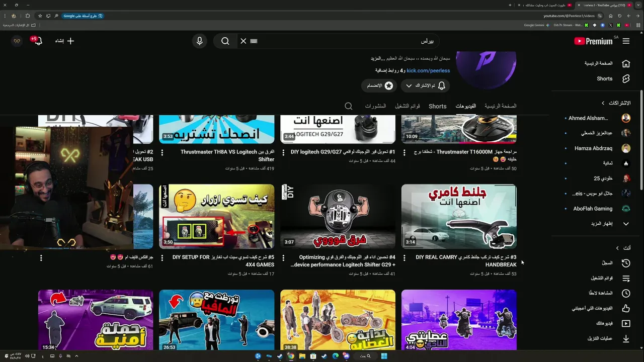Viewport: 644px width, 362px height.
Task: Click الانضمام join membership button
Action: [379, 86]
